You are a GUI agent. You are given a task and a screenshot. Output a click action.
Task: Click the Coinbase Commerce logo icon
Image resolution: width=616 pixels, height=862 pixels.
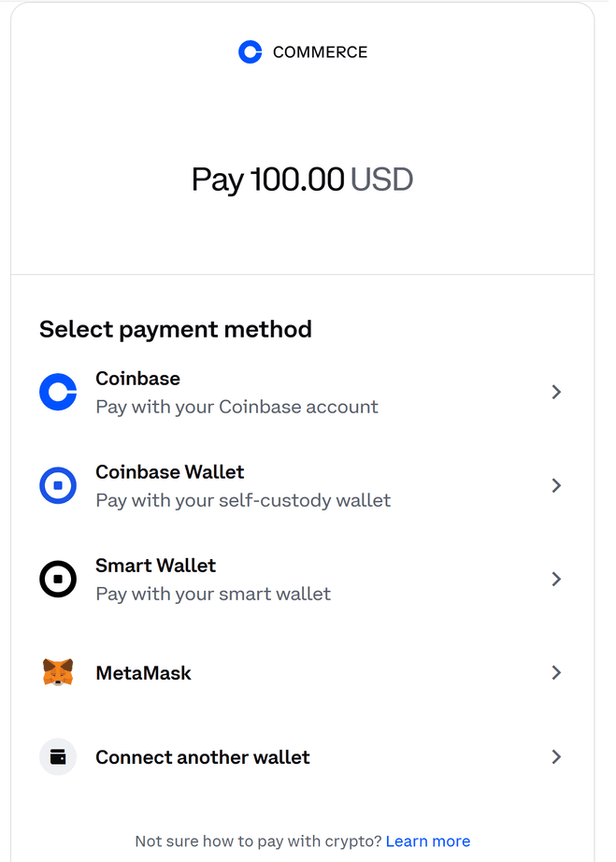click(250, 52)
